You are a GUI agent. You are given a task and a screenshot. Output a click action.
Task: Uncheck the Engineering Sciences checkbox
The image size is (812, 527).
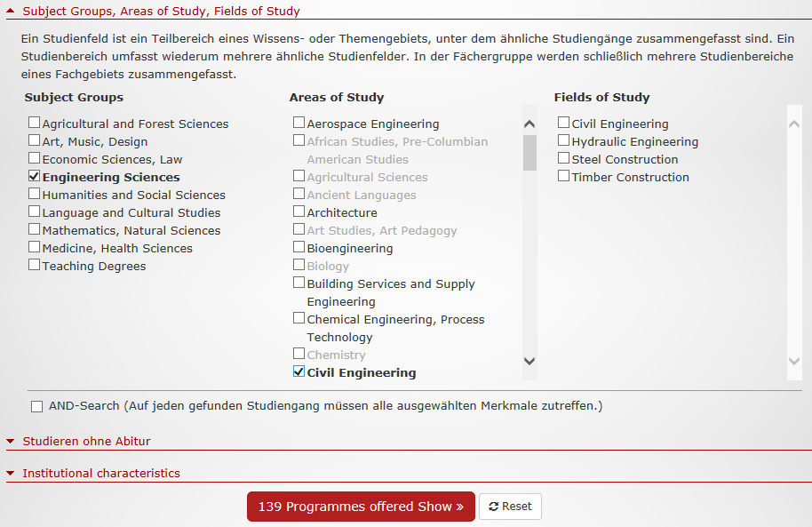click(34, 176)
